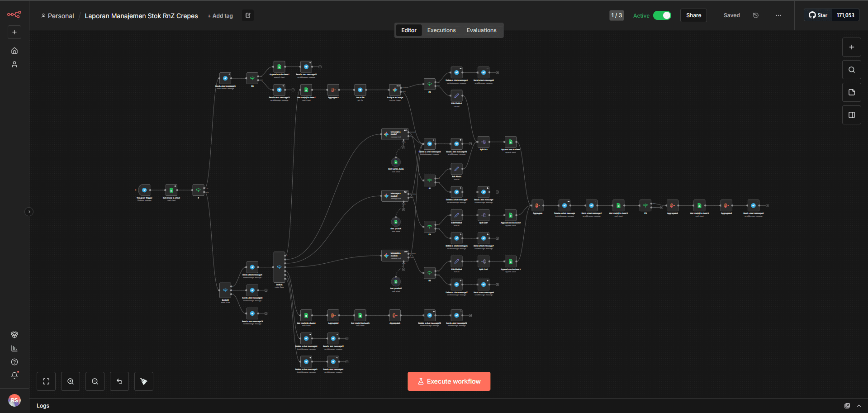Expand the collapsed left sidebar
The image size is (868, 413).
[x=29, y=212]
